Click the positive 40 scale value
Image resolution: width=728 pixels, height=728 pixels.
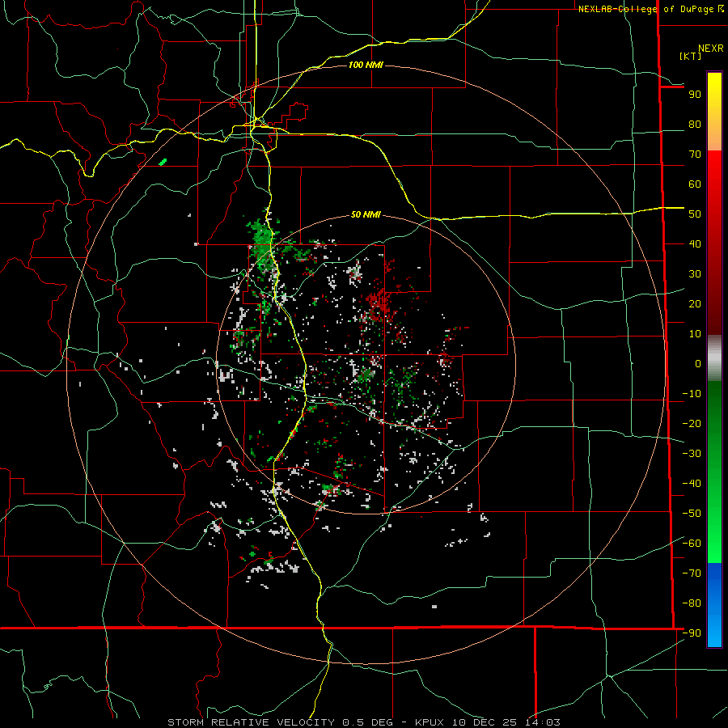coord(695,244)
